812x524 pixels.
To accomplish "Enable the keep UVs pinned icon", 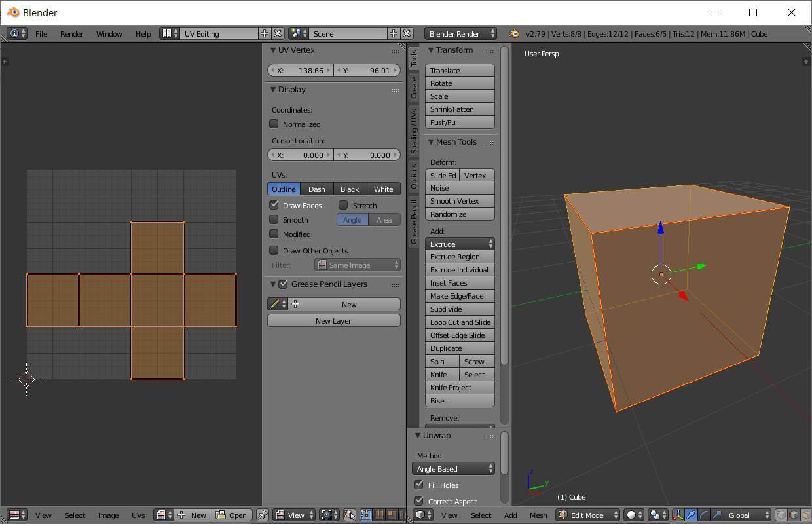I will coord(263,515).
